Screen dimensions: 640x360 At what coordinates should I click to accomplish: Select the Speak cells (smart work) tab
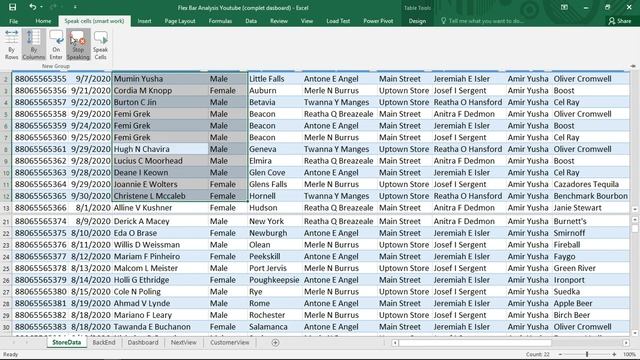94,21
